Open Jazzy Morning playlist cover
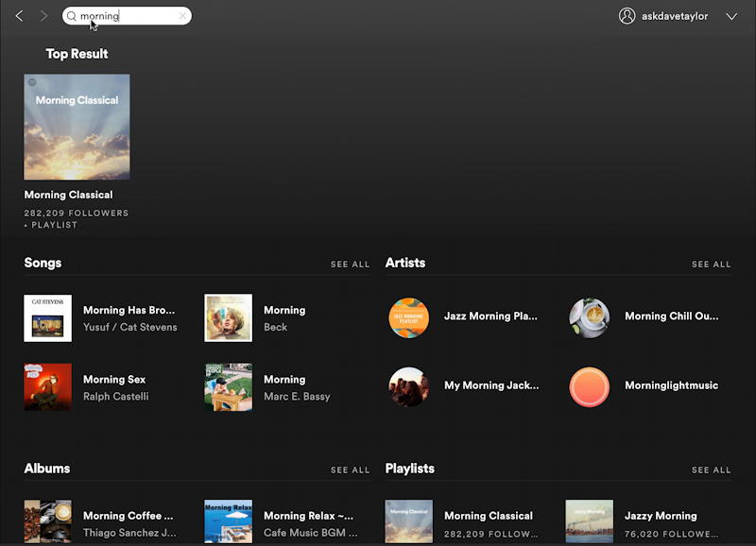Screen dimensions: 756x546 pos(589,521)
